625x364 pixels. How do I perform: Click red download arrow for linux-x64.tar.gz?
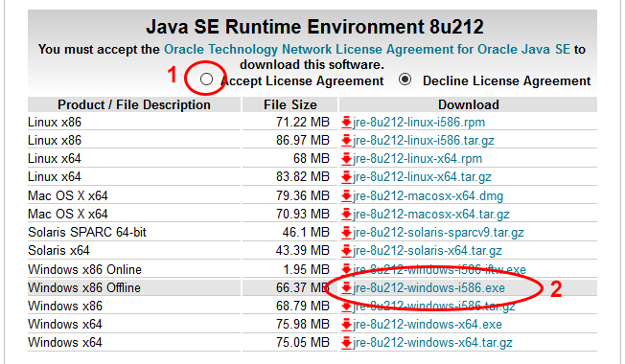pyautogui.click(x=346, y=177)
